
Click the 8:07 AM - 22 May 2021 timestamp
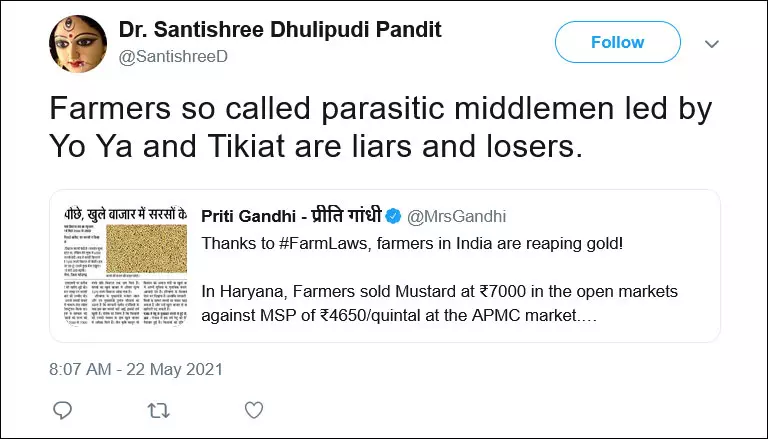pyautogui.click(x=136, y=369)
